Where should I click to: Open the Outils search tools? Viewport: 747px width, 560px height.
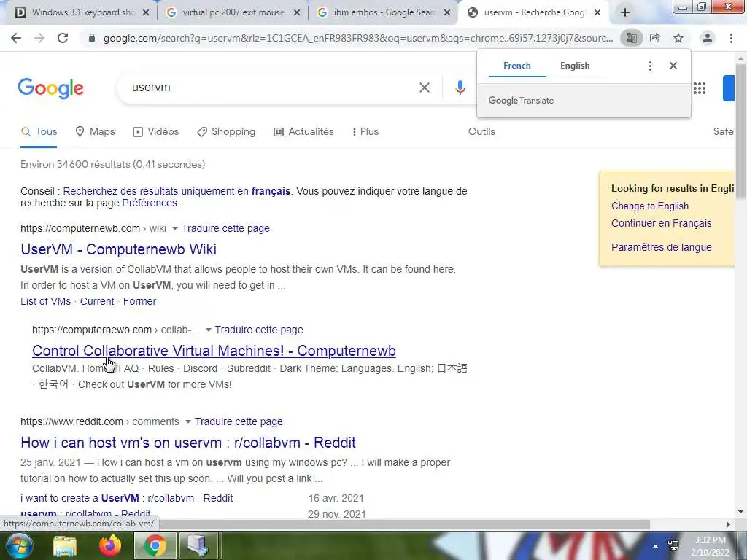pyautogui.click(x=481, y=131)
